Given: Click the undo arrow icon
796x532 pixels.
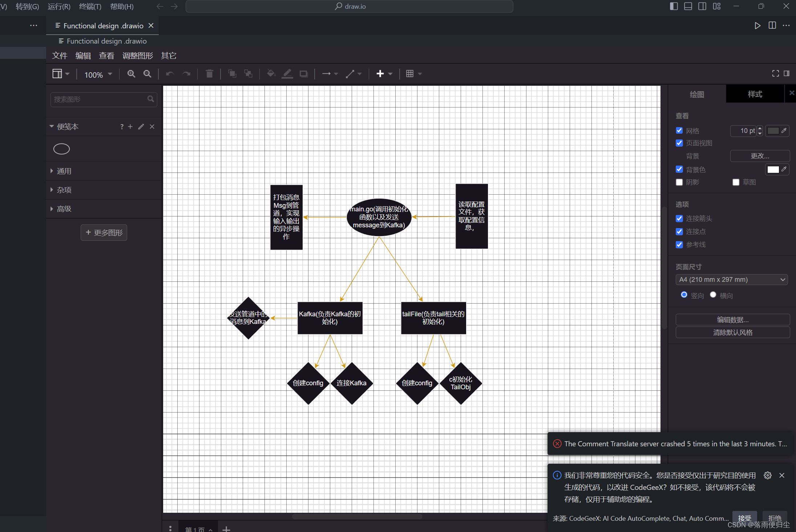Looking at the screenshot, I should coord(170,74).
